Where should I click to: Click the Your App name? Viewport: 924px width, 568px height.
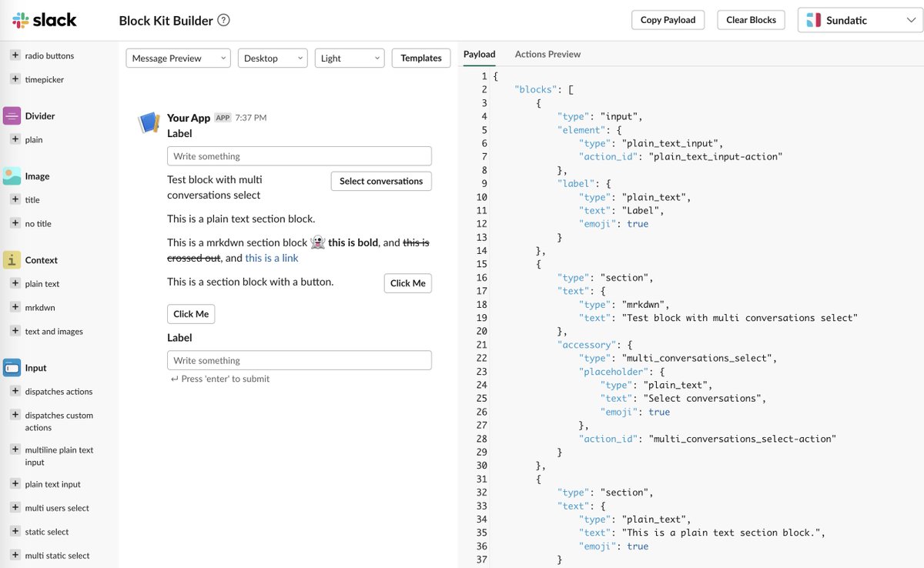pos(189,118)
